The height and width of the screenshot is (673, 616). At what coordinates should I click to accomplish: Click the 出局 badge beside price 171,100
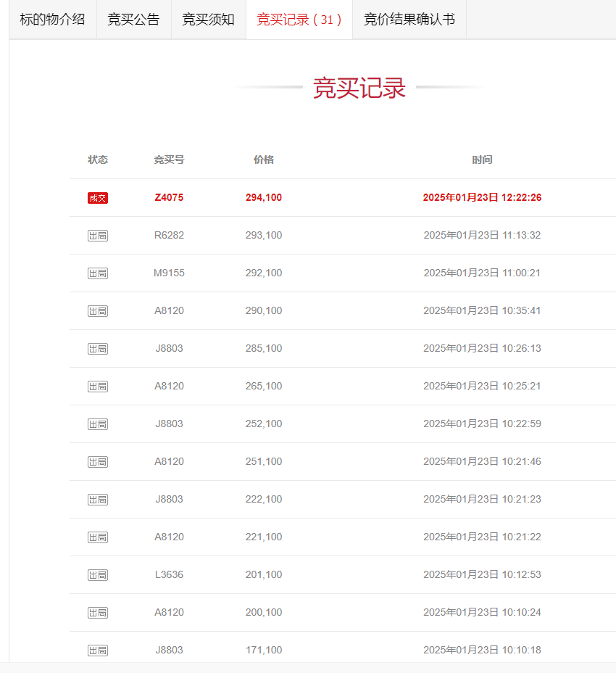pos(98,651)
